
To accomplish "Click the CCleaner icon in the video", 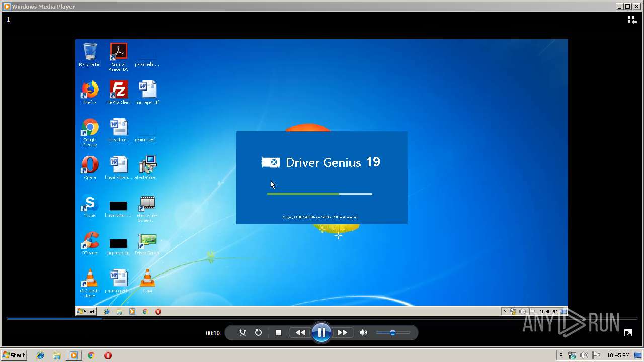I will click(x=90, y=244).
